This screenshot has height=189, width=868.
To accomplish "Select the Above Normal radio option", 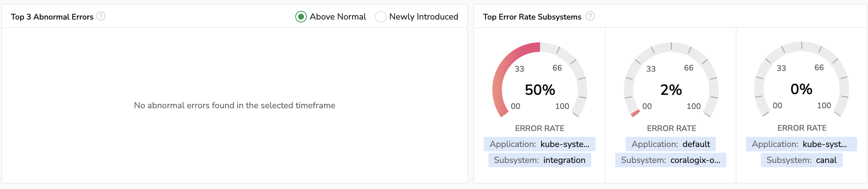I will 301,17.
